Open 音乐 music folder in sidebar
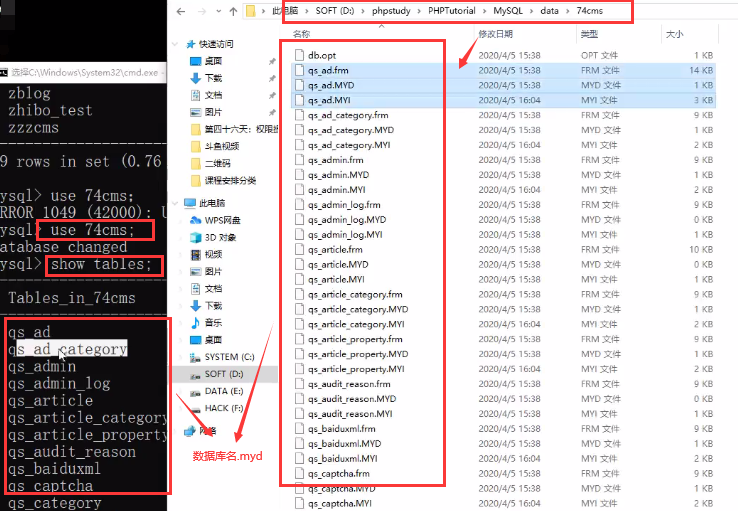This screenshot has height=511, width=738. (213, 322)
